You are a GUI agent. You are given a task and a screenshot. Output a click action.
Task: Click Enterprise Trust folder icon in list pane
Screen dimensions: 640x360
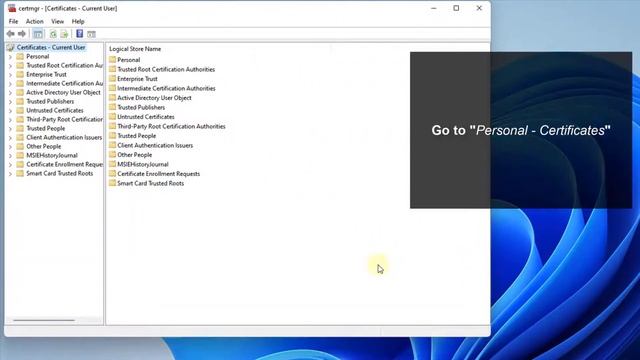click(113, 79)
